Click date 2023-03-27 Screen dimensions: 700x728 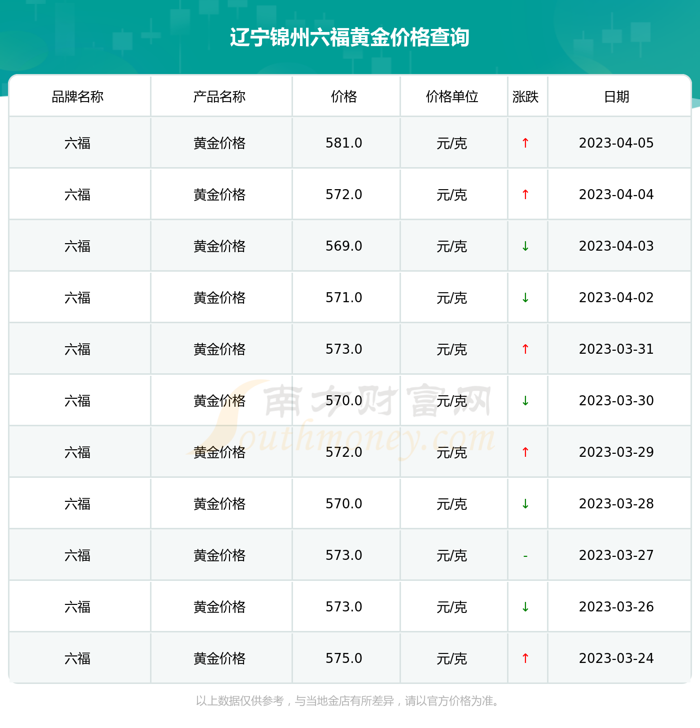click(616, 555)
